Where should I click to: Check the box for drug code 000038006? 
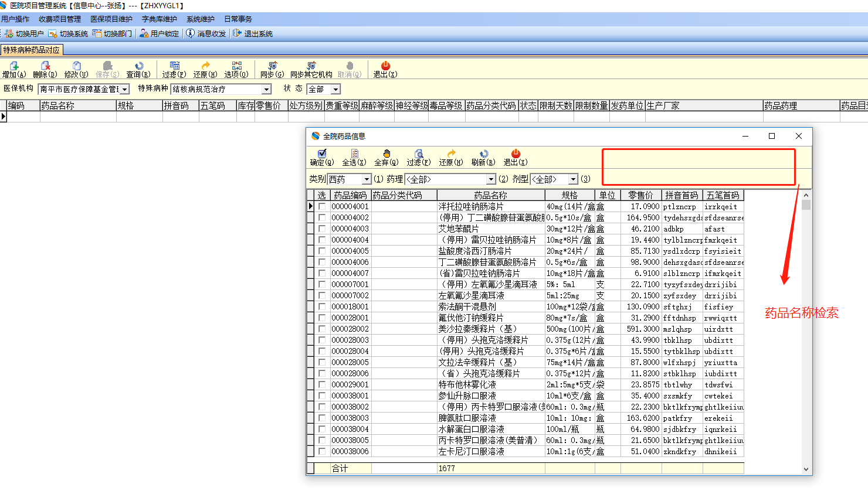coord(322,451)
